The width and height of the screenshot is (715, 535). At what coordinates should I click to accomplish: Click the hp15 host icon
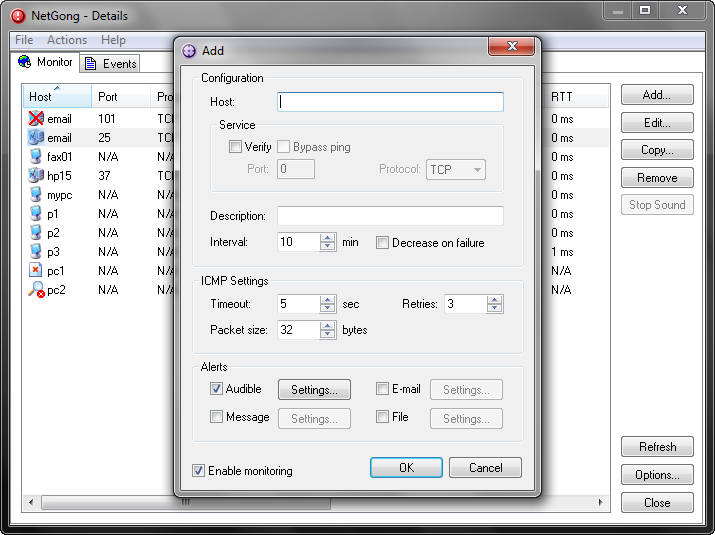[36, 176]
